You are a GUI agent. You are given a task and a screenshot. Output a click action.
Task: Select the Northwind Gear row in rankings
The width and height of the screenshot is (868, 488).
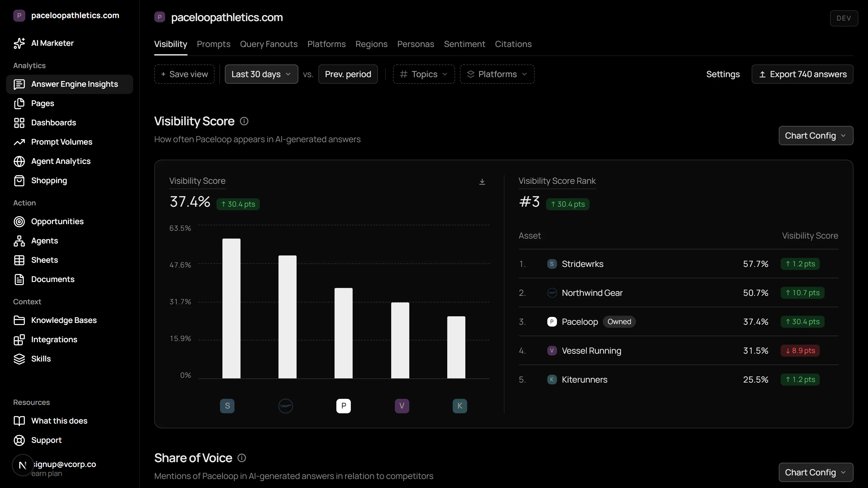coord(678,293)
